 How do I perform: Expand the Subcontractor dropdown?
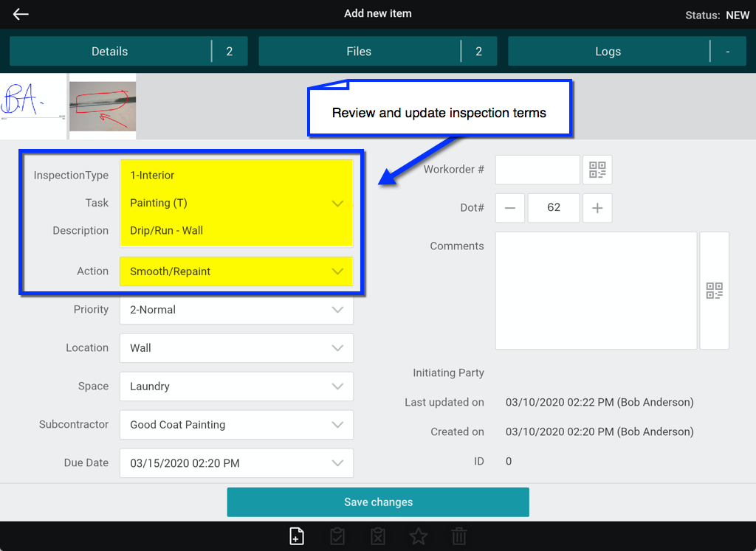236,425
